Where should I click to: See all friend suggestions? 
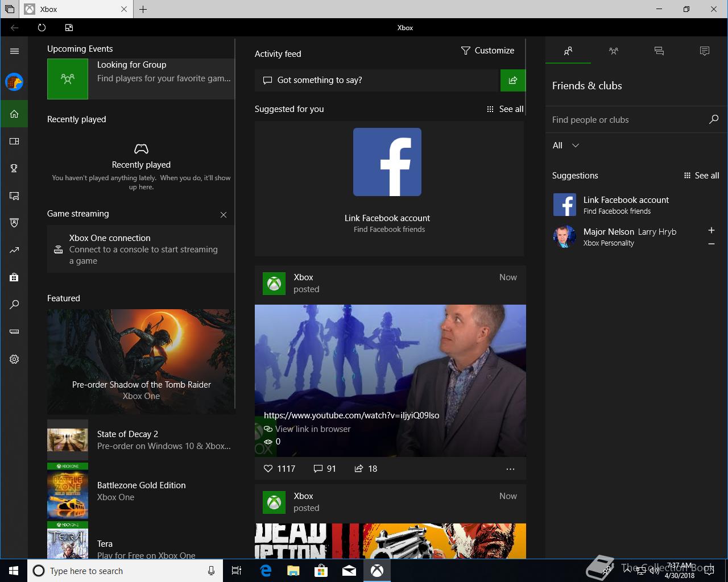[701, 176]
